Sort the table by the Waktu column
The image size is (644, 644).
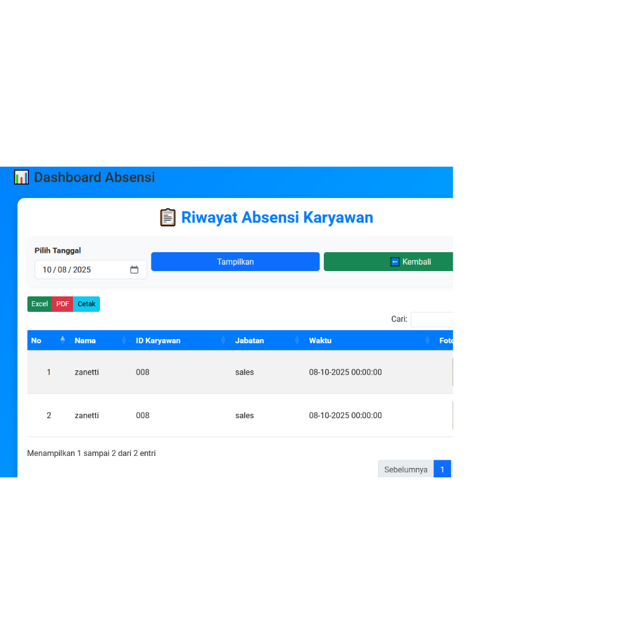coord(370,340)
